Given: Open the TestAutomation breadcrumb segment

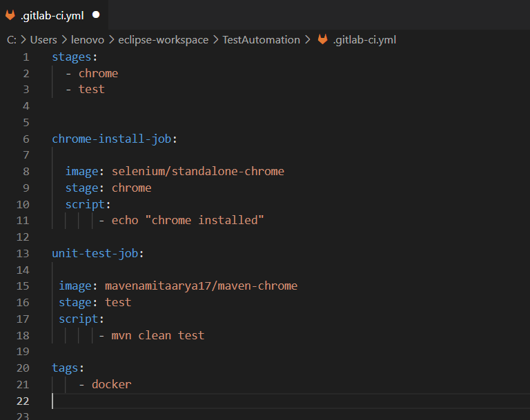Looking at the screenshot, I should pos(261,40).
